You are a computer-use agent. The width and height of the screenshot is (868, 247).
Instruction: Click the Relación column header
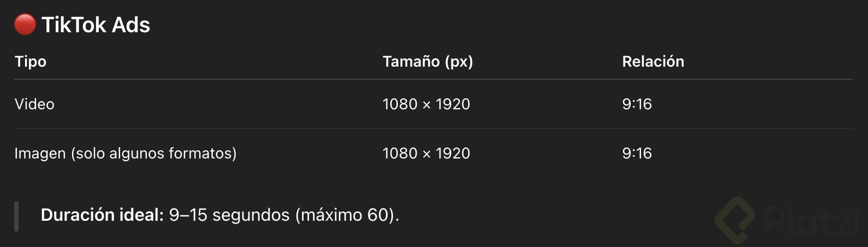pyautogui.click(x=653, y=61)
